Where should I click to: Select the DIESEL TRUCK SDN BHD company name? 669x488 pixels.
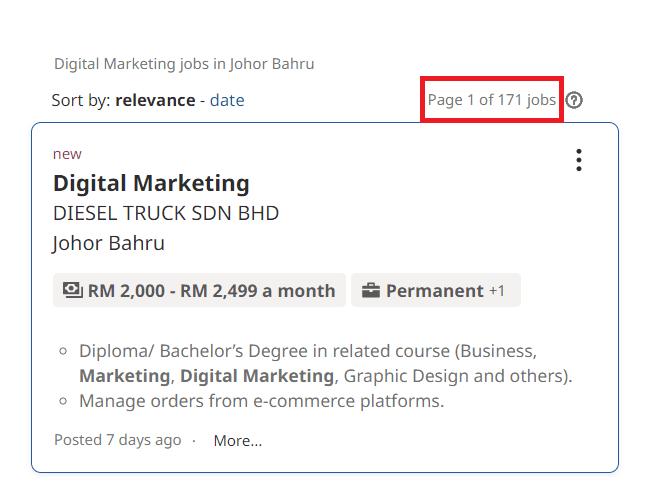tap(166, 213)
